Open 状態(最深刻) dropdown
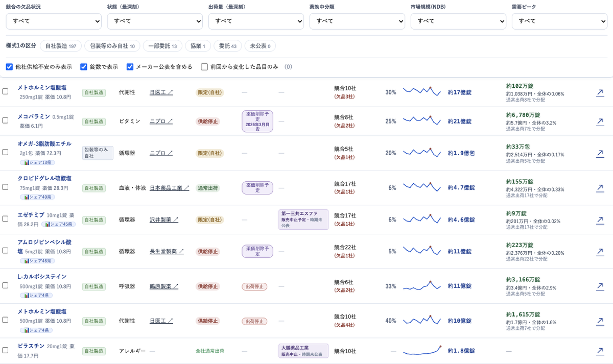This screenshot has height=364, width=613. click(x=155, y=21)
